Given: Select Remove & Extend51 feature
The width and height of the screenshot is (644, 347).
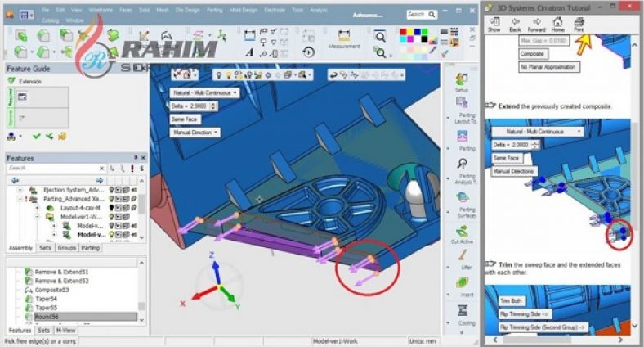Looking at the screenshot, I should coord(61,272).
